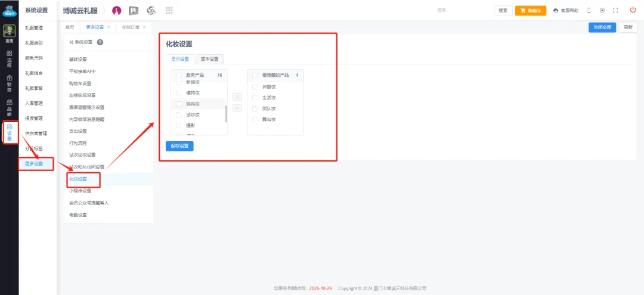Viewport: 644px width, 295px height.
Task: Click the service product list scrollbar
Action: pyautogui.click(x=226, y=113)
